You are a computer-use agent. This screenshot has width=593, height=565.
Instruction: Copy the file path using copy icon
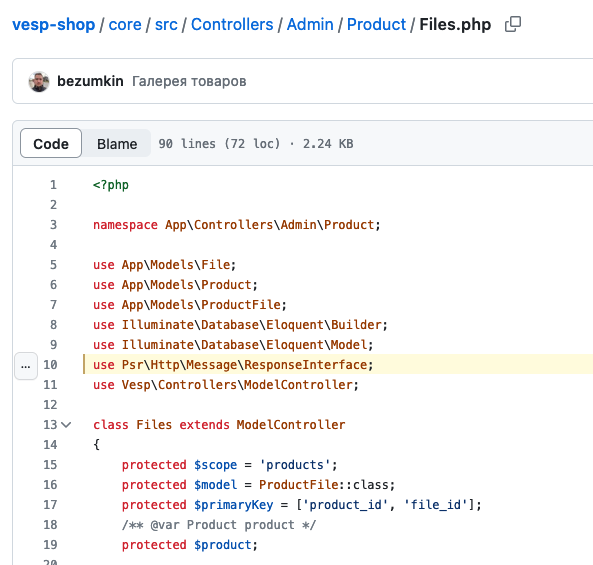pyautogui.click(x=513, y=25)
